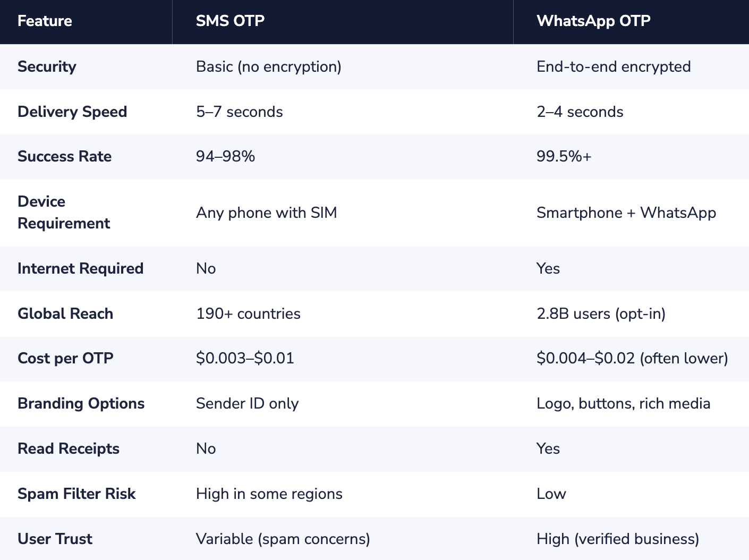Image resolution: width=749 pixels, height=560 pixels.
Task: Click 'Smartphone + WhatsApp' cell
Action: pos(626,213)
